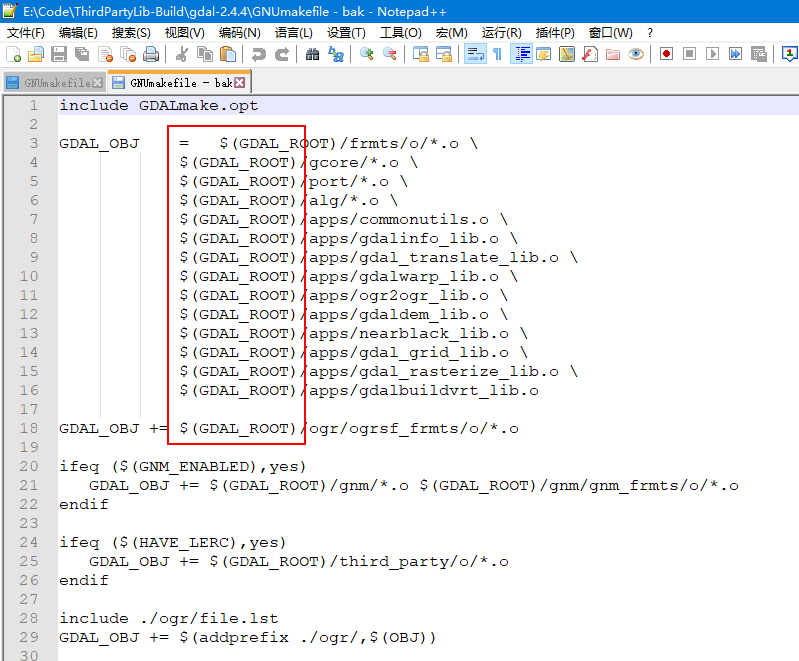Image resolution: width=799 pixels, height=661 pixels.
Task: Open the 工具(O) menu
Action: (x=401, y=33)
